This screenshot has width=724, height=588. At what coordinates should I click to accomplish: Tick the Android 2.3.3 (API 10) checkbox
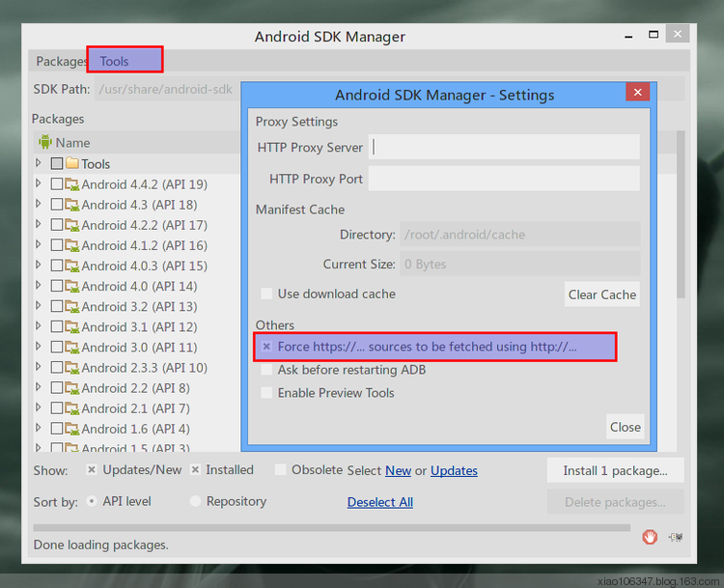[x=57, y=367]
